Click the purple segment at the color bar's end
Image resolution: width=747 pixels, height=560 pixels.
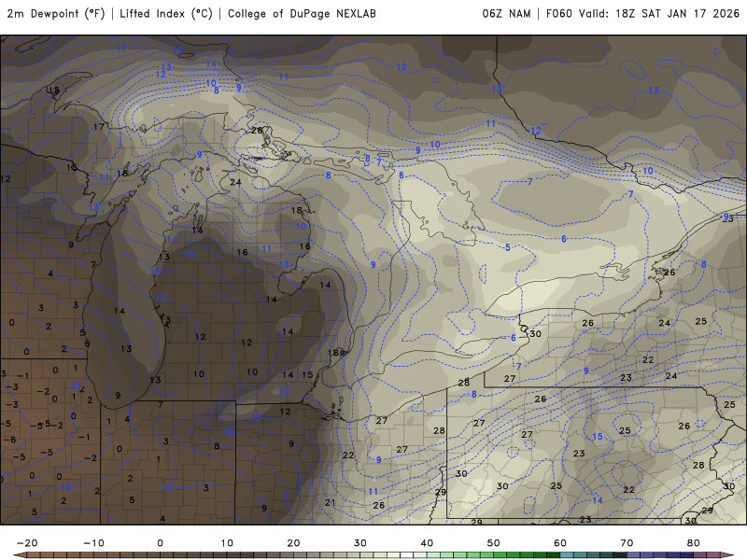coord(714,555)
